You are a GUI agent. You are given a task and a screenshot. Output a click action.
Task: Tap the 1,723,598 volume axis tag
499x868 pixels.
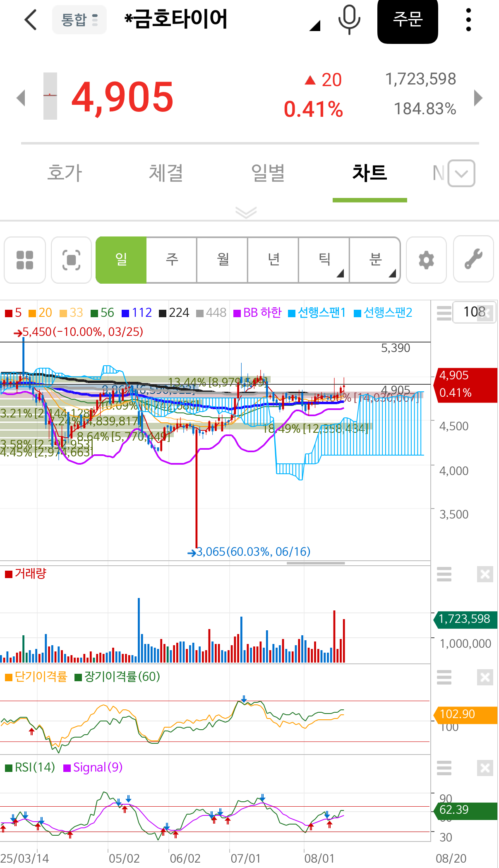pos(465,620)
